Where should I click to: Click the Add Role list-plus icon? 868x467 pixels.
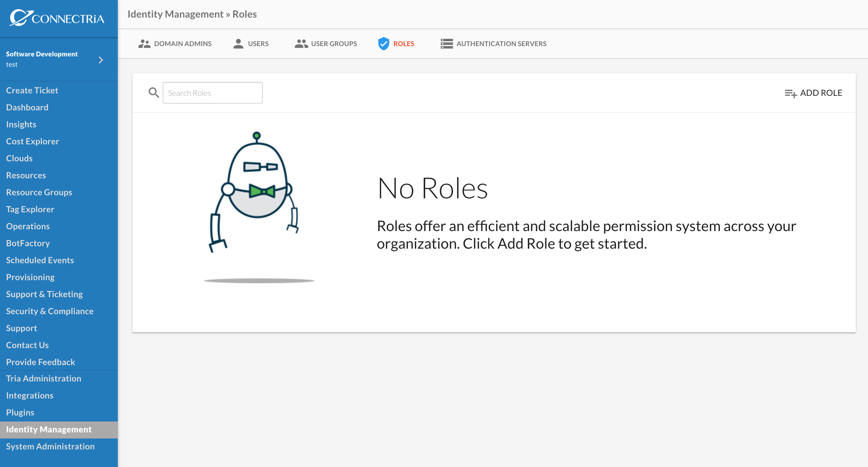coord(791,93)
